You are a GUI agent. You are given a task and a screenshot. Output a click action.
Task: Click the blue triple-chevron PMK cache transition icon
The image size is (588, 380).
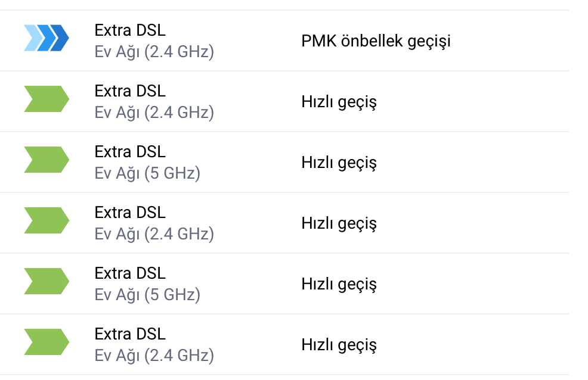(47, 38)
